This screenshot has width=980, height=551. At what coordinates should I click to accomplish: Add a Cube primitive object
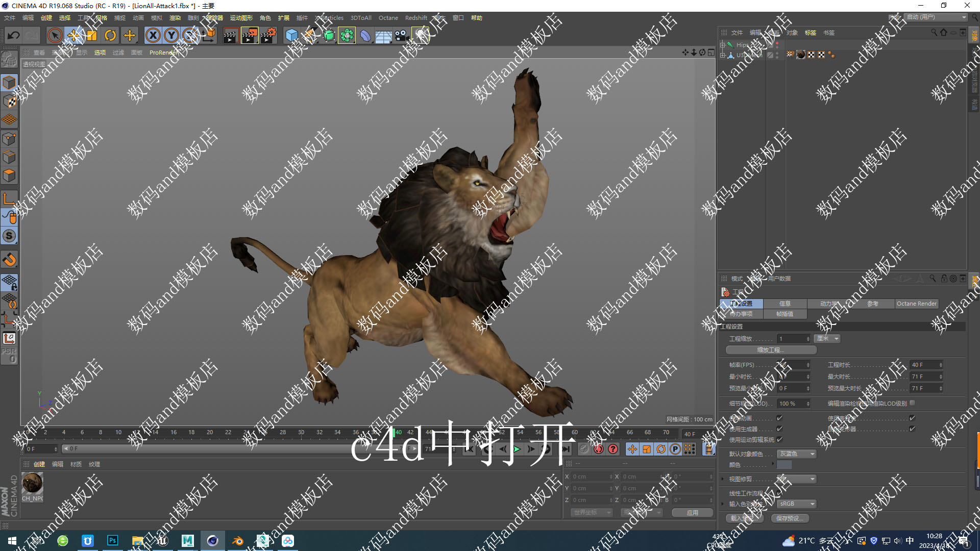pyautogui.click(x=291, y=35)
